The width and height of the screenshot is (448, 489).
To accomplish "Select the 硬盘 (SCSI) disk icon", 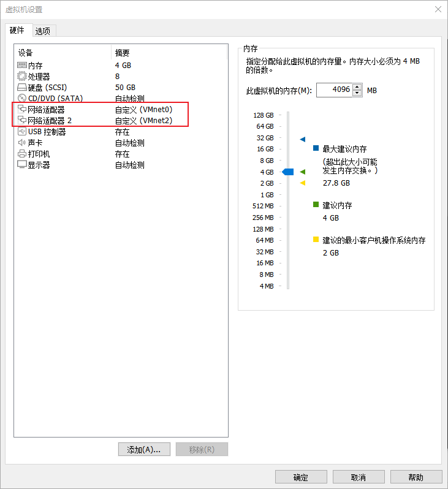I will [x=22, y=87].
